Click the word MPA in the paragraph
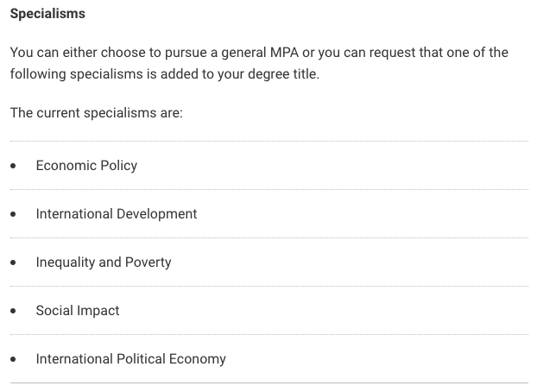This screenshot has height=392, width=537. point(284,53)
